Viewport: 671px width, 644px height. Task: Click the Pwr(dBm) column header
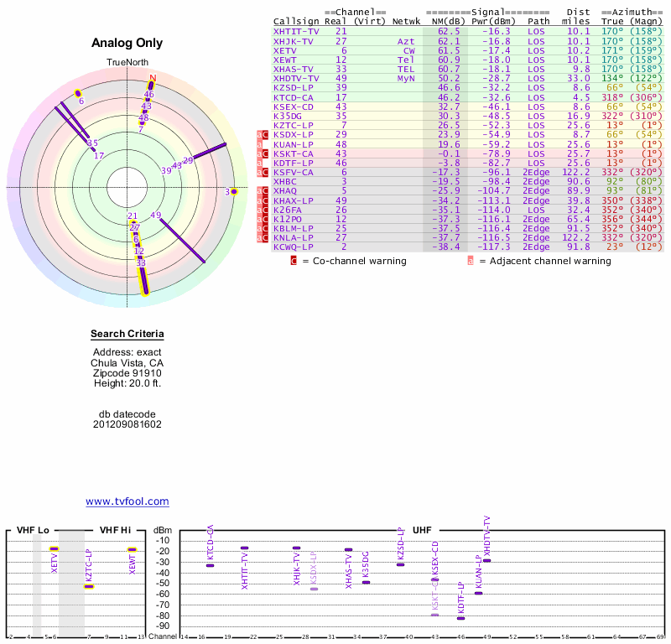tap(494, 22)
